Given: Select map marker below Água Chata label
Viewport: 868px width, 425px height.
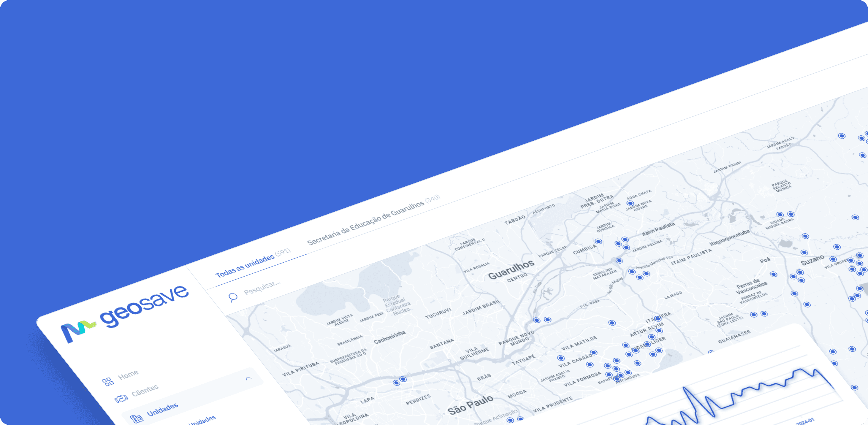Looking at the screenshot, I should point(630,203).
